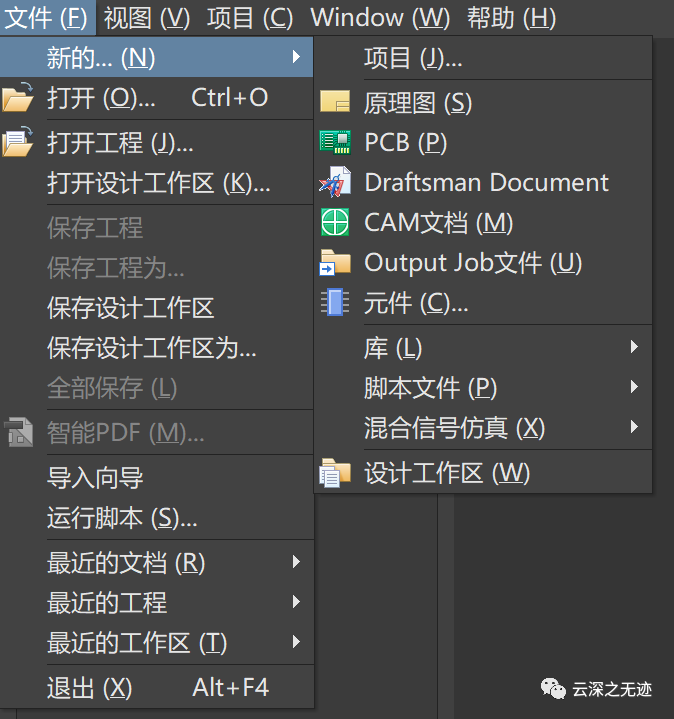Launch 导入向导 from the menu

tap(156, 477)
